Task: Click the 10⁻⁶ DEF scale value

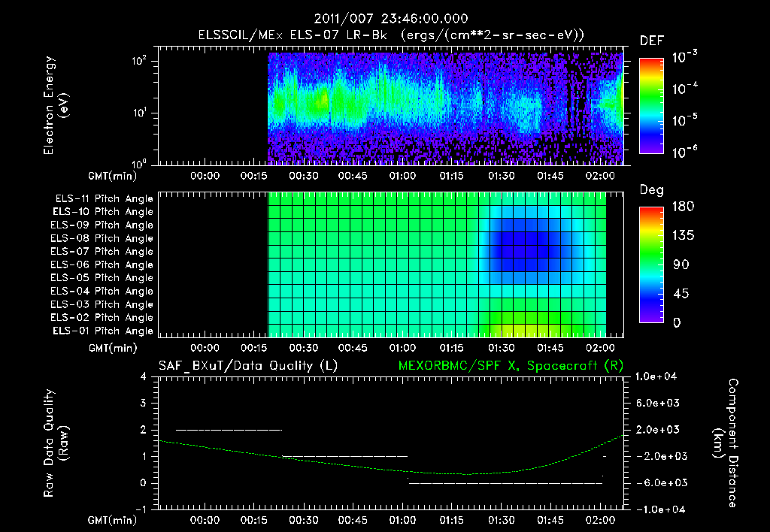Action: (684, 152)
